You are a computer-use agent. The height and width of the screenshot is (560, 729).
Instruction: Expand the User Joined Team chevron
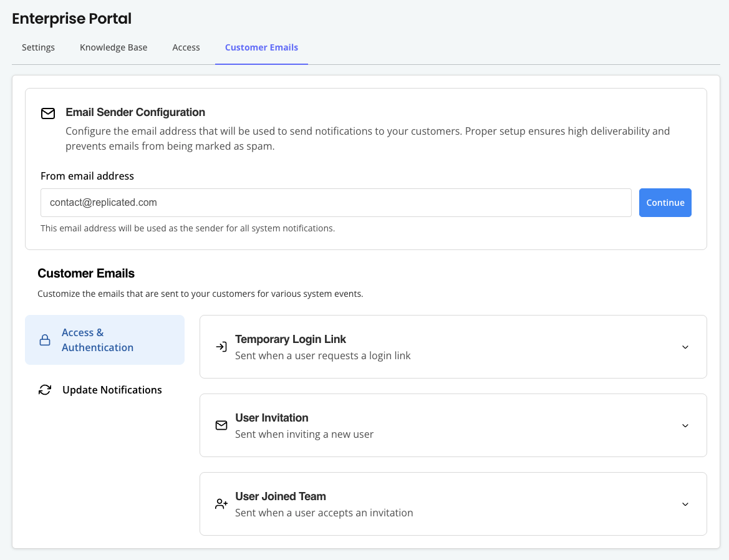(x=685, y=504)
